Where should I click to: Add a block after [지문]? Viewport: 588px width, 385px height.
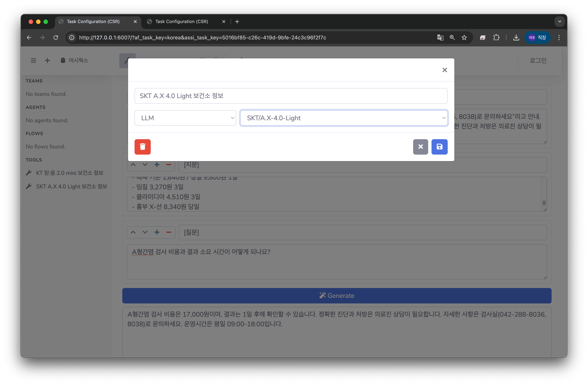pos(157,165)
